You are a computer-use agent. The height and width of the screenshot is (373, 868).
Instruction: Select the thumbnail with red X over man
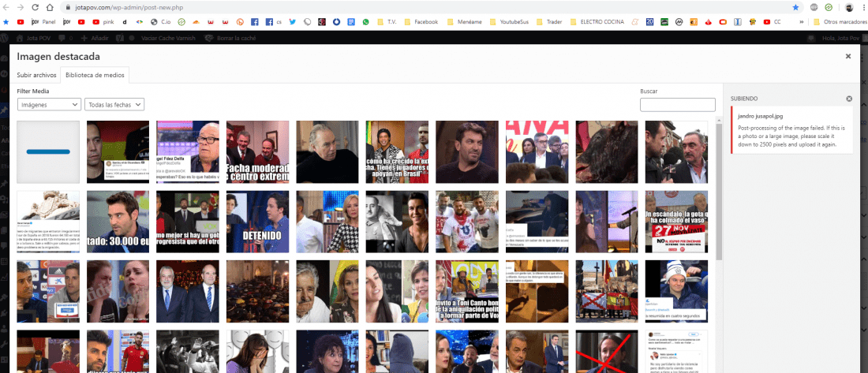coord(607,352)
